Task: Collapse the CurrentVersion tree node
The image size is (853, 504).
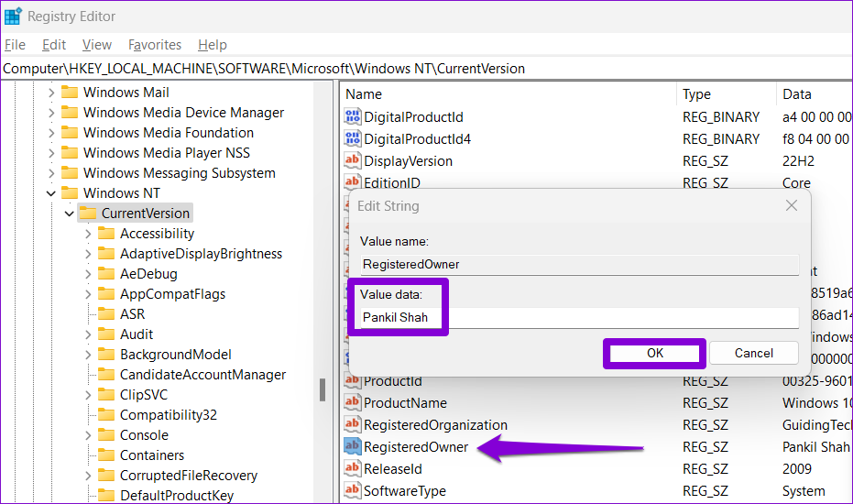Action: click(70, 214)
